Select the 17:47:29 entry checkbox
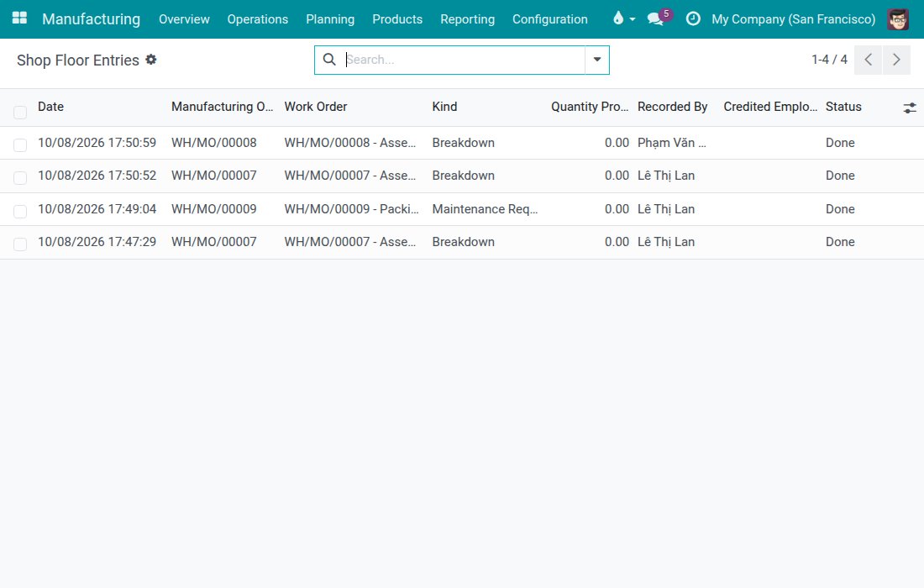This screenshot has height=588, width=924. coord(20,244)
